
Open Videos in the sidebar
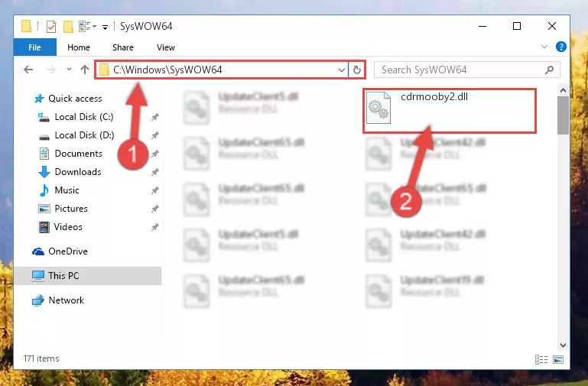[60, 227]
